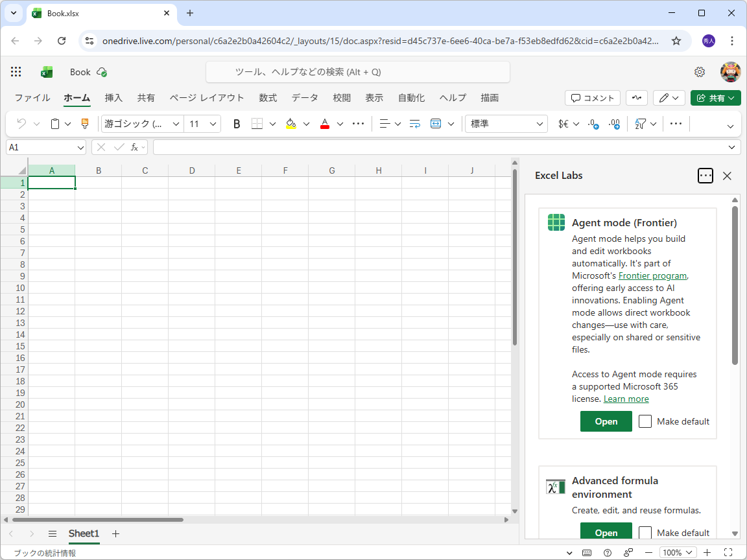This screenshot has width=747, height=560.
Task: Click the text alignment icon
Action: tap(385, 124)
